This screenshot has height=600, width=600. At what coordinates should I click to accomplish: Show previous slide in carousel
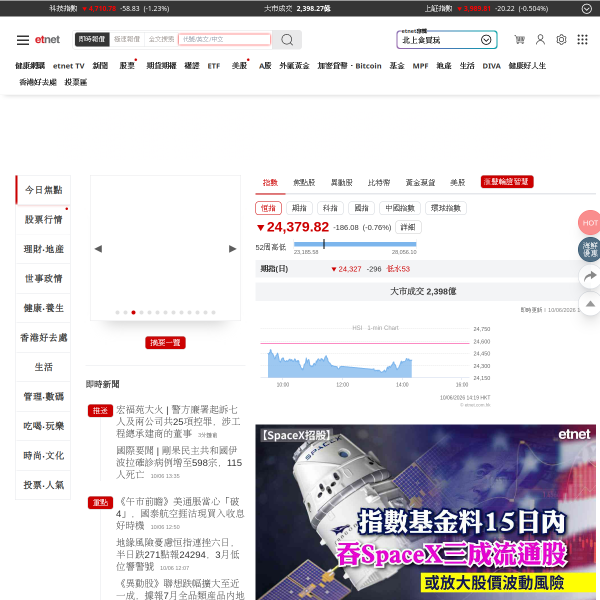[x=98, y=249]
